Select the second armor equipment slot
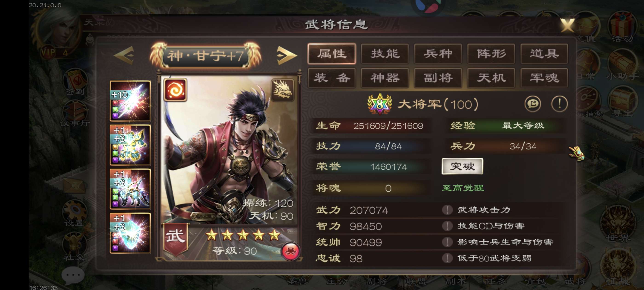The image size is (644, 290). [130, 145]
